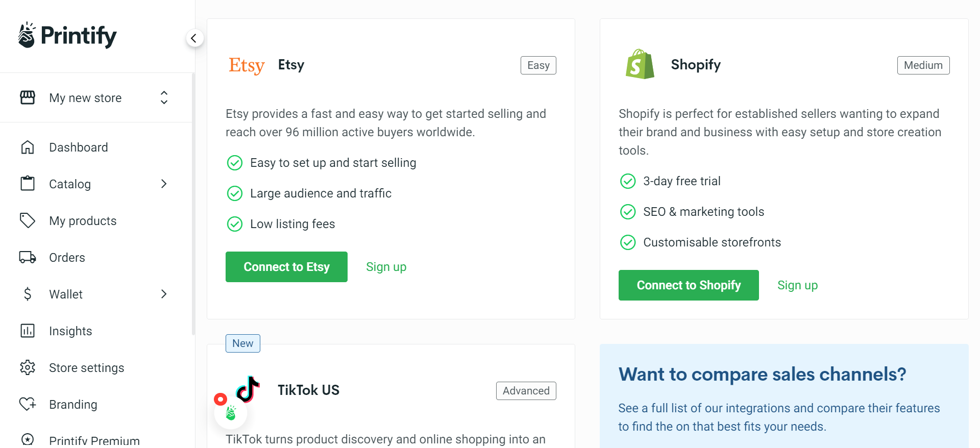Click the My products tag icon

28,221
